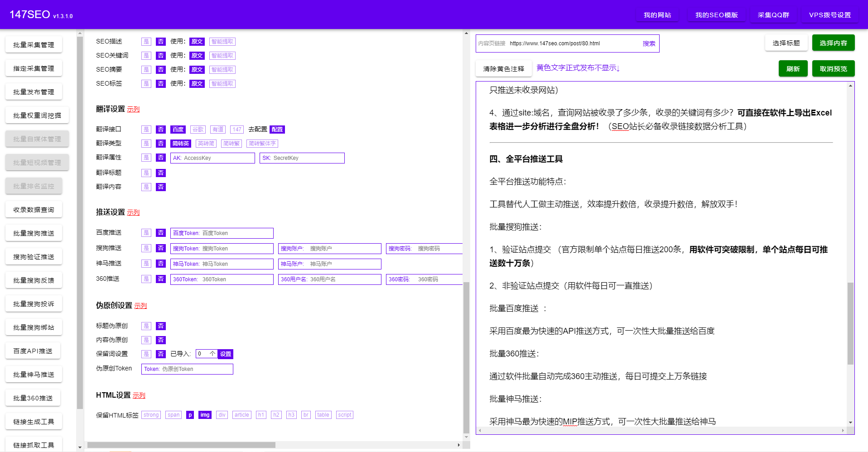The image size is (868, 452).
Task: Open 我的网站 in the top menu
Action: (x=657, y=15)
